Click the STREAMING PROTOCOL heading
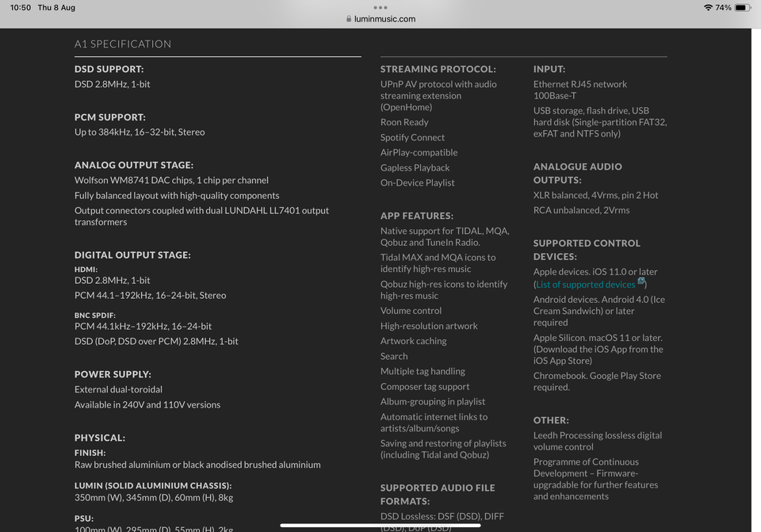This screenshot has width=761, height=532. pyautogui.click(x=438, y=69)
